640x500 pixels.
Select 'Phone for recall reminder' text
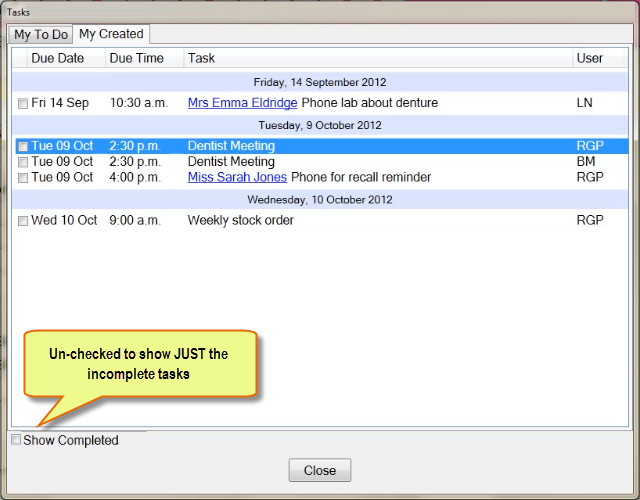(361, 177)
